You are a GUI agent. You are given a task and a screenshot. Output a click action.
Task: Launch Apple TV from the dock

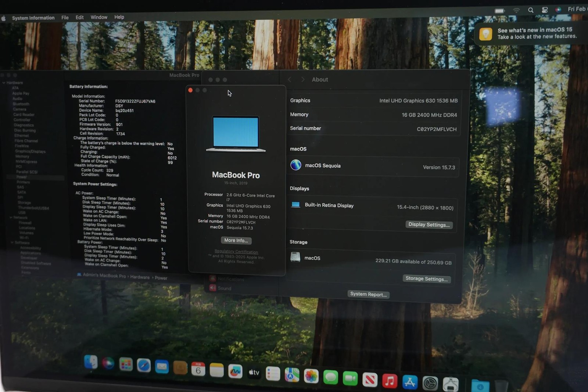pyautogui.click(x=254, y=373)
